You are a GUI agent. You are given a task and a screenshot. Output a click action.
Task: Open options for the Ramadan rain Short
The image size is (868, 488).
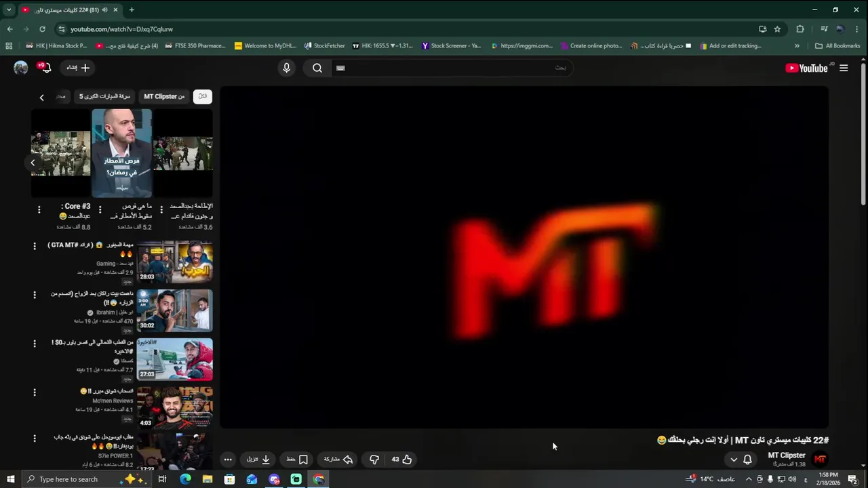[100, 210]
